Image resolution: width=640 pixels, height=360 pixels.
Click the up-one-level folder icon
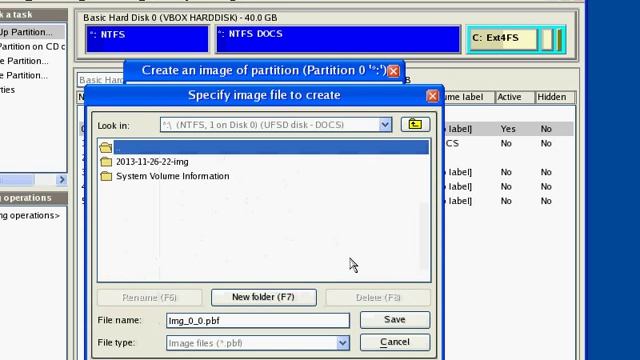click(x=415, y=124)
